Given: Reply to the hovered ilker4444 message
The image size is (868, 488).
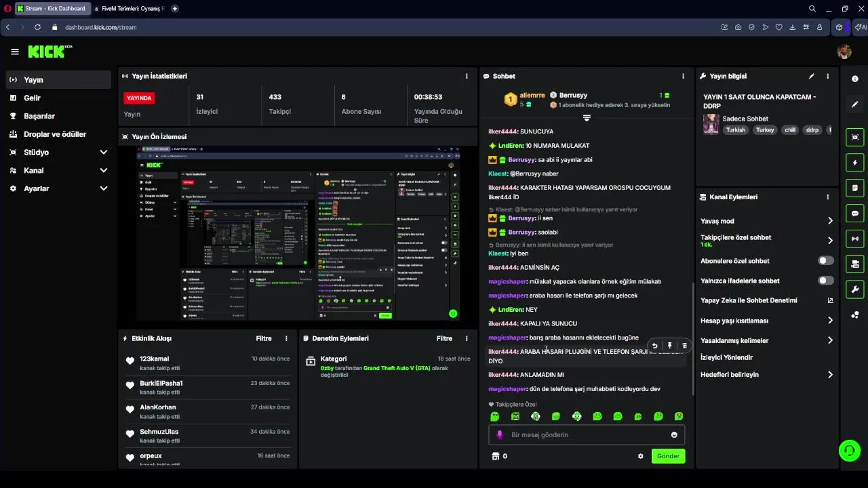Looking at the screenshot, I should (654, 346).
